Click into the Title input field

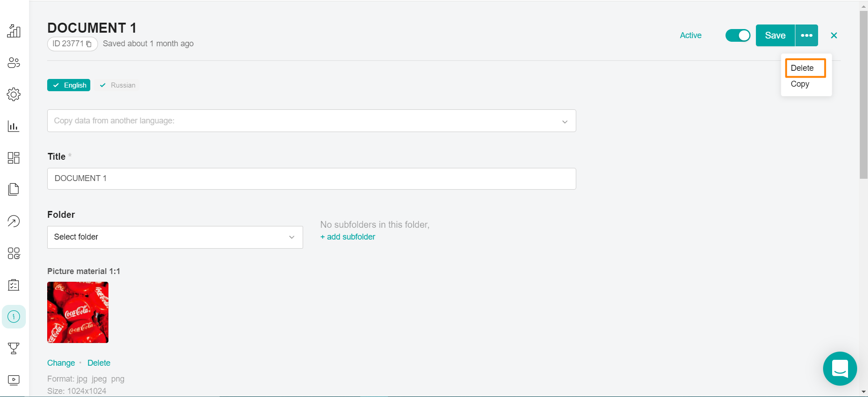click(312, 179)
